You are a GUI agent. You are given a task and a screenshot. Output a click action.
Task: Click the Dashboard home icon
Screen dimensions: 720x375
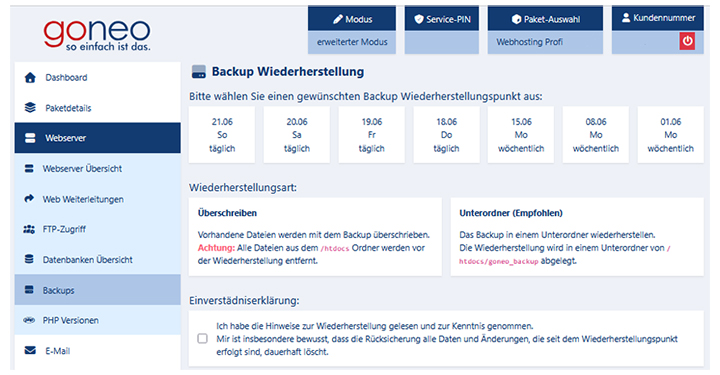tap(30, 78)
